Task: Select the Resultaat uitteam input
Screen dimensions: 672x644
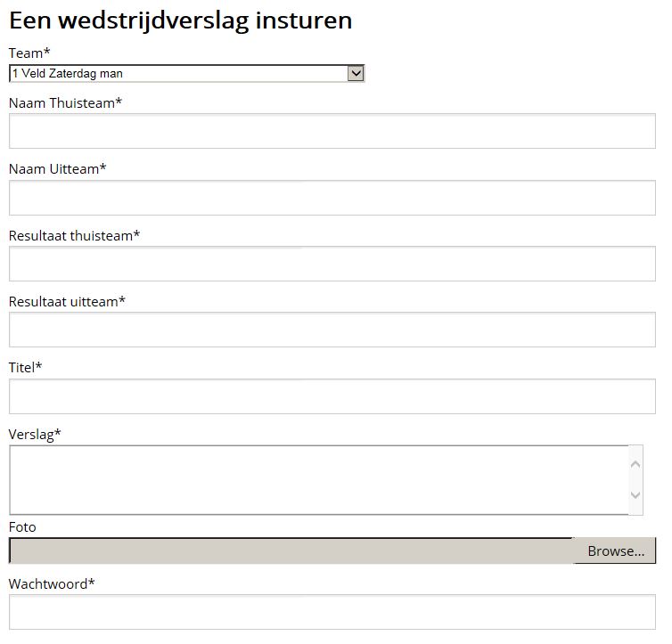Action: click(x=332, y=330)
